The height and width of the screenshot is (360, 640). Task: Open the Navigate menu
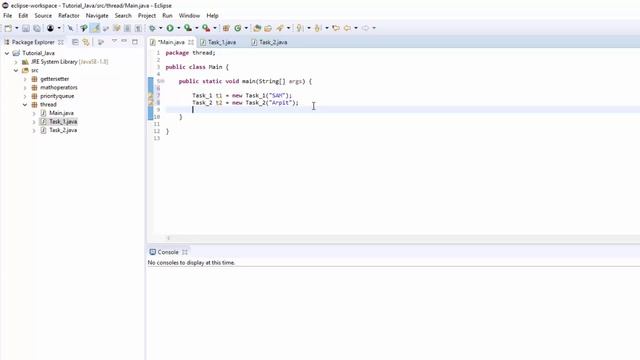point(97,16)
